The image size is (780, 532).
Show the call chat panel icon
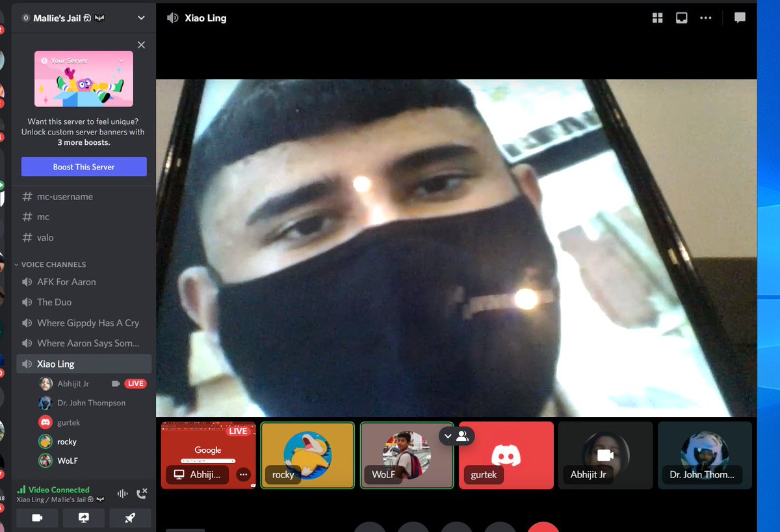[x=740, y=18]
